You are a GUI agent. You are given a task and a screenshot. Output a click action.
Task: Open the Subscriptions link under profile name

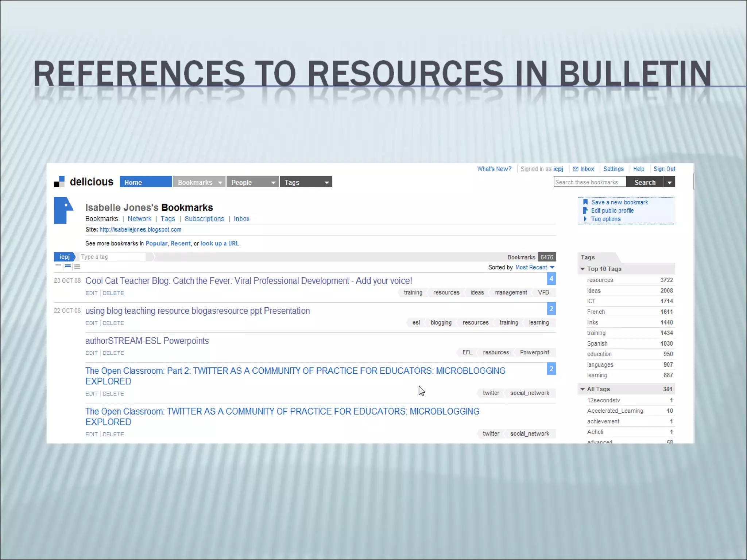(x=204, y=218)
